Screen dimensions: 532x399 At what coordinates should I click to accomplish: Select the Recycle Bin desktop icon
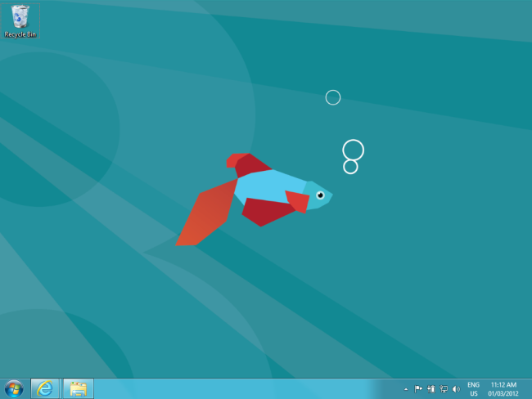[x=20, y=20]
